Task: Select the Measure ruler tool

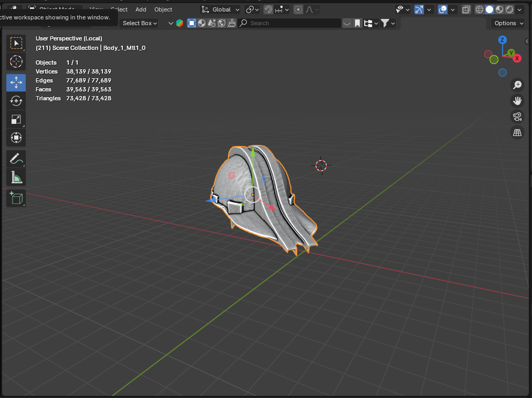Action: 16,177
